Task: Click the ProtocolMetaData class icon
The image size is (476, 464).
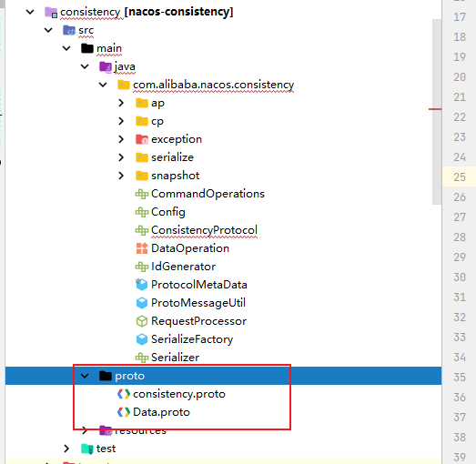Action: click(x=142, y=285)
